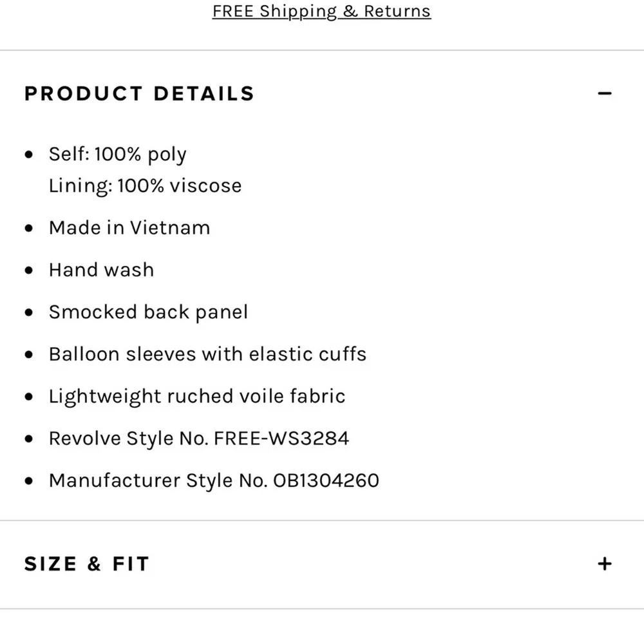This screenshot has height=644, width=644.
Task: Click the PRODUCT DETAILS section heading
Action: pyautogui.click(x=139, y=94)
